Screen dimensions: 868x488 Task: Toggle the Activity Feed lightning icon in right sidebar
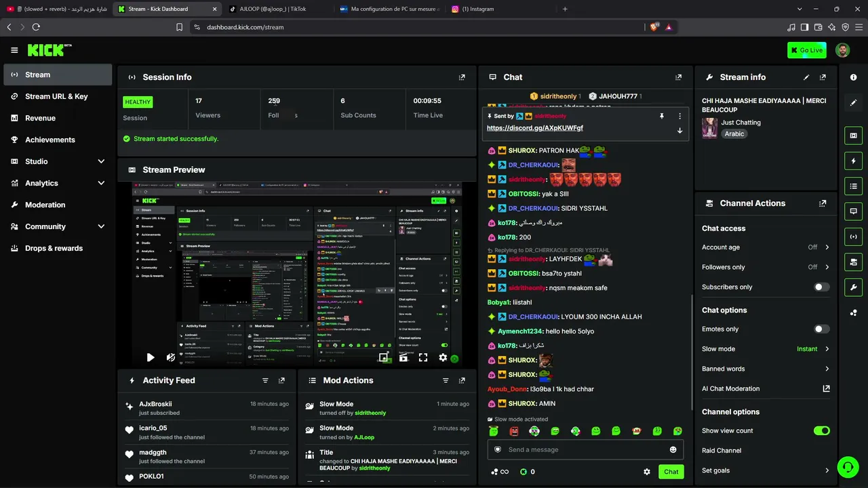pos(853,161)
